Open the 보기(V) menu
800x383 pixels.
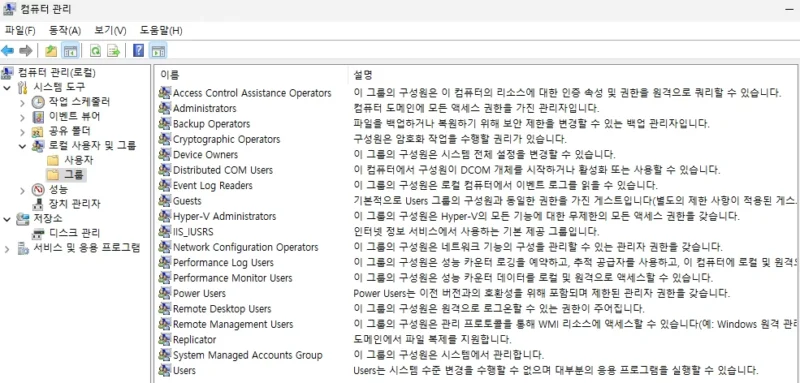click(110, 31)
